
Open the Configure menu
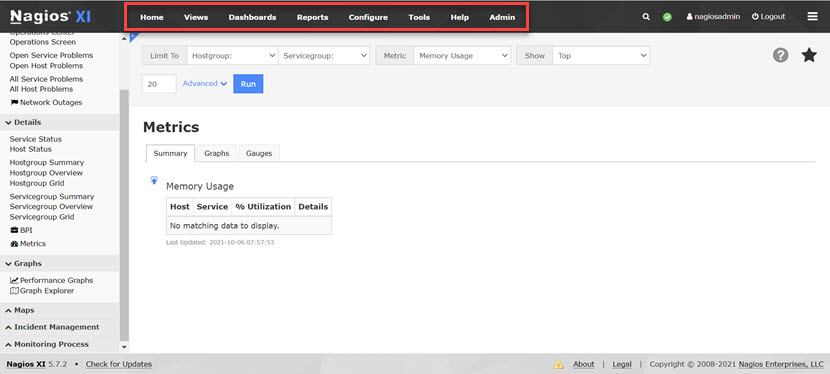(368, 17)
